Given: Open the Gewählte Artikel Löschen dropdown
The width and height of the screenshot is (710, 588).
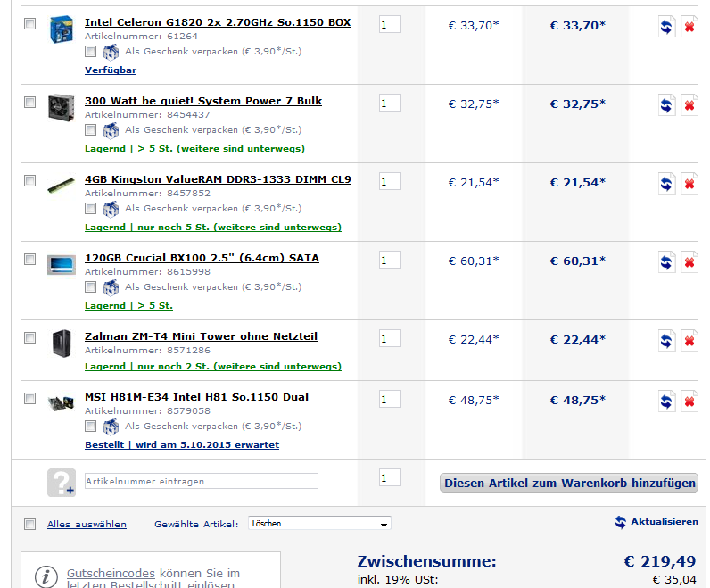Looking at the screenshot, I should click(x=319, y=524).
